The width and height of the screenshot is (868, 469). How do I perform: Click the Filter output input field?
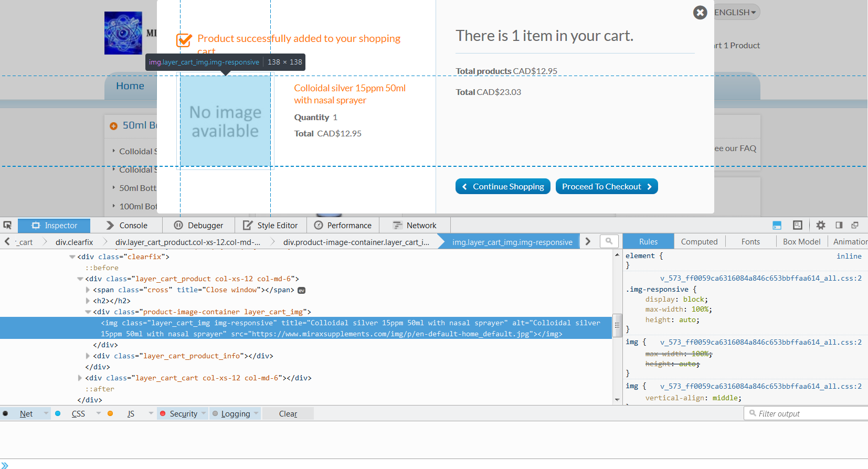pos(806,413)
